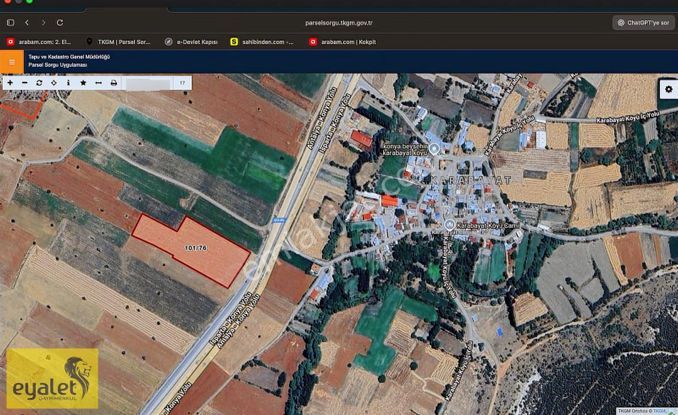Open the sahibinden.com bookmark

click(x=262, y=42)
